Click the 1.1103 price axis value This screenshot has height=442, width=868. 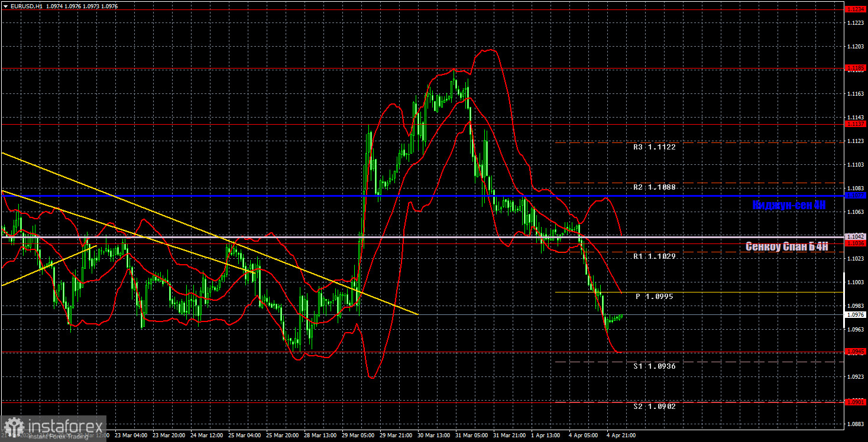pos(856,164)
